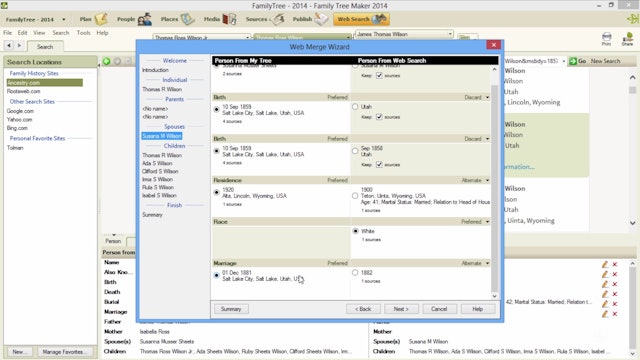
Task: Click the sync icon at top right
Action: [x=633, y=19]
